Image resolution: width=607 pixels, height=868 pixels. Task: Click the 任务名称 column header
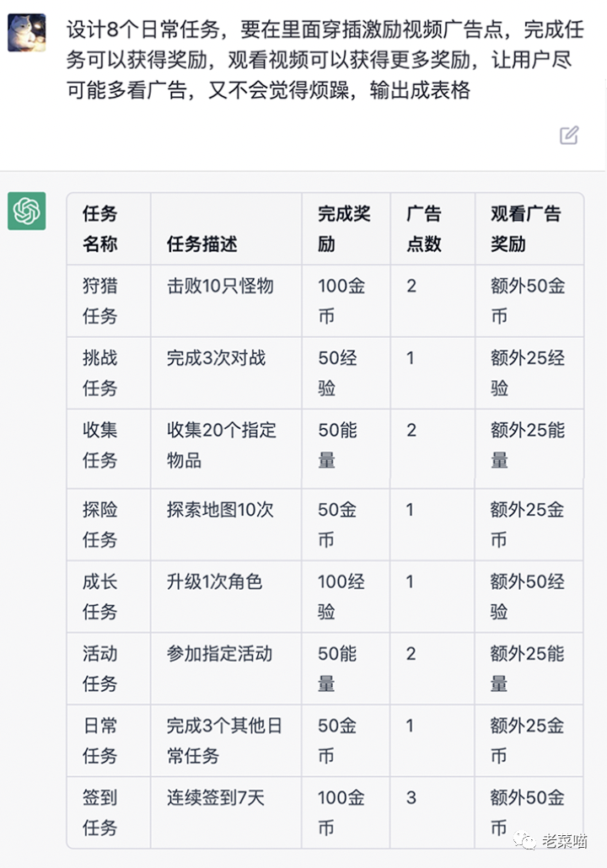[x=100, y=228]
